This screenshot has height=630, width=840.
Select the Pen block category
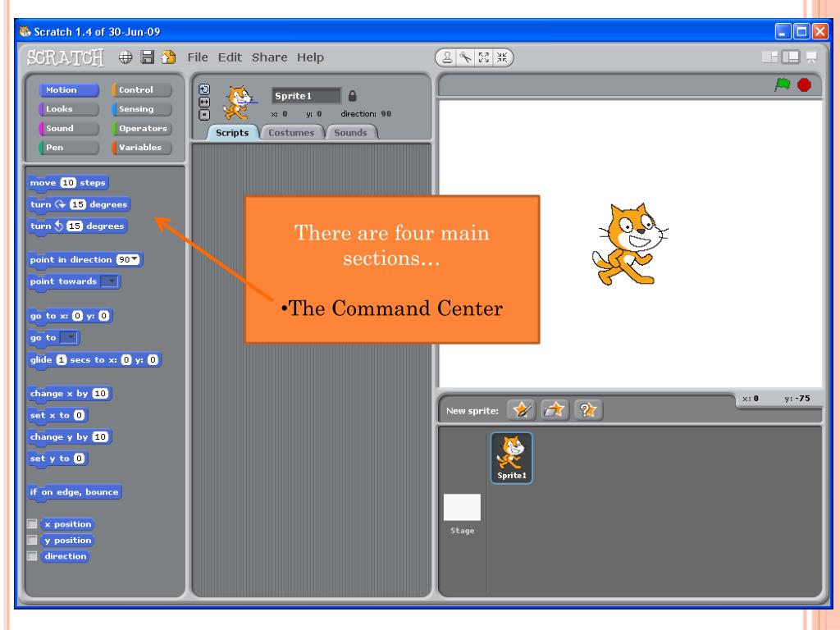(69, 148)
